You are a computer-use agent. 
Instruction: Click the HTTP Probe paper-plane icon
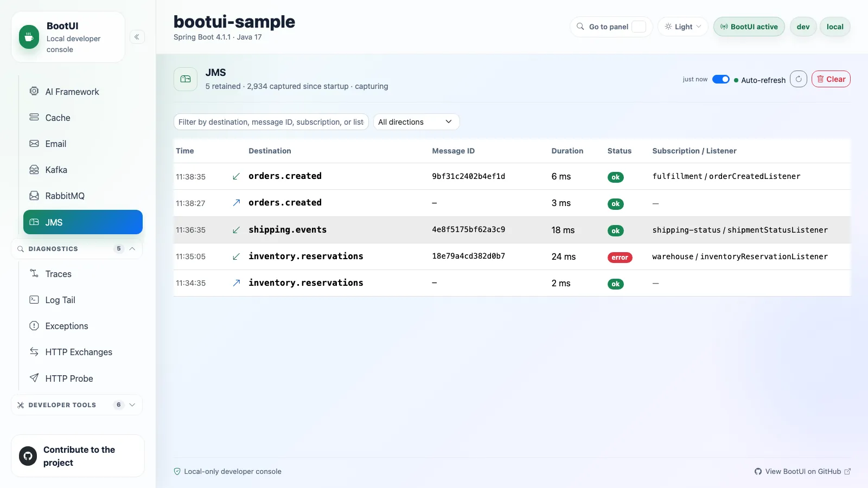[x=34, y=378]
